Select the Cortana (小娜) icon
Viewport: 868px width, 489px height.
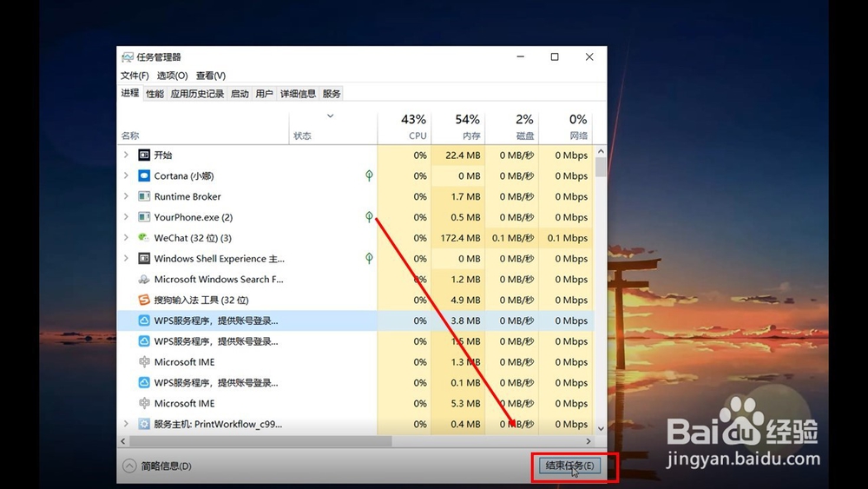[x=144, y=175]
